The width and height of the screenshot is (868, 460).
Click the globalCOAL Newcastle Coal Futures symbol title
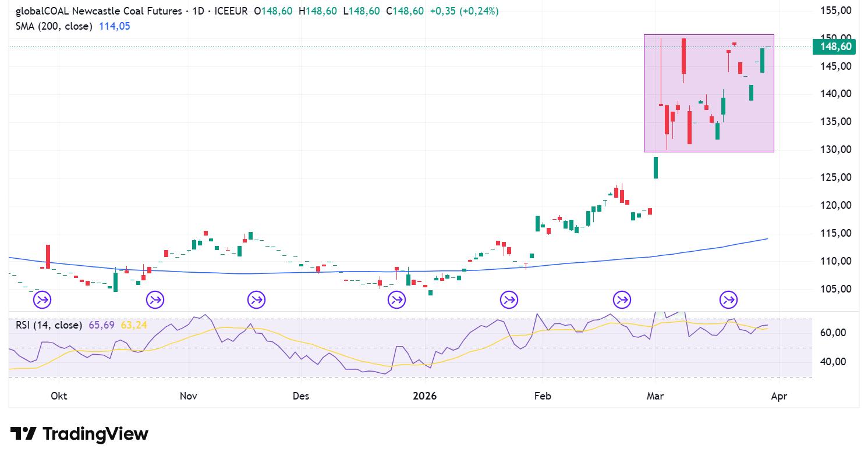[98, 11]
